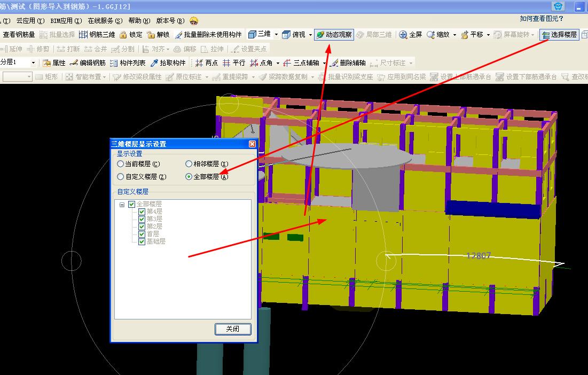Switch to 三维 view
The width and height of the screenshot is (588, 375).
(x=260, y=35)
